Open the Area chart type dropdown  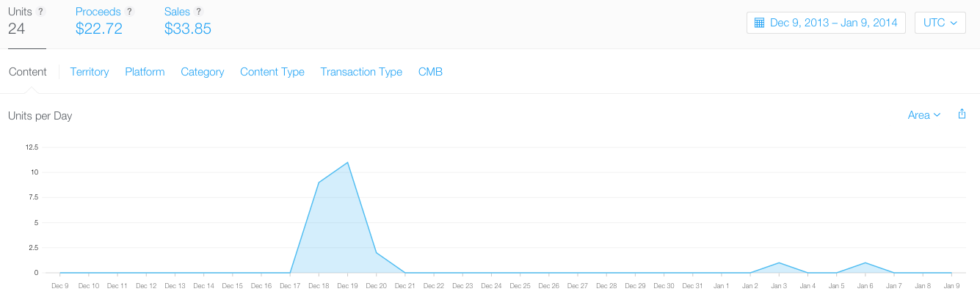(x=923, y=115)
